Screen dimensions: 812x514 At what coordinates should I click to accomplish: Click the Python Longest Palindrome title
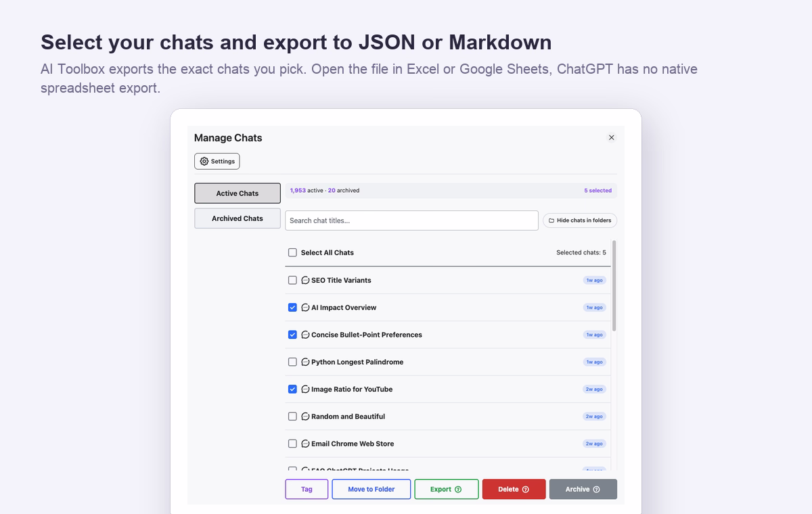tap(357, 362)
